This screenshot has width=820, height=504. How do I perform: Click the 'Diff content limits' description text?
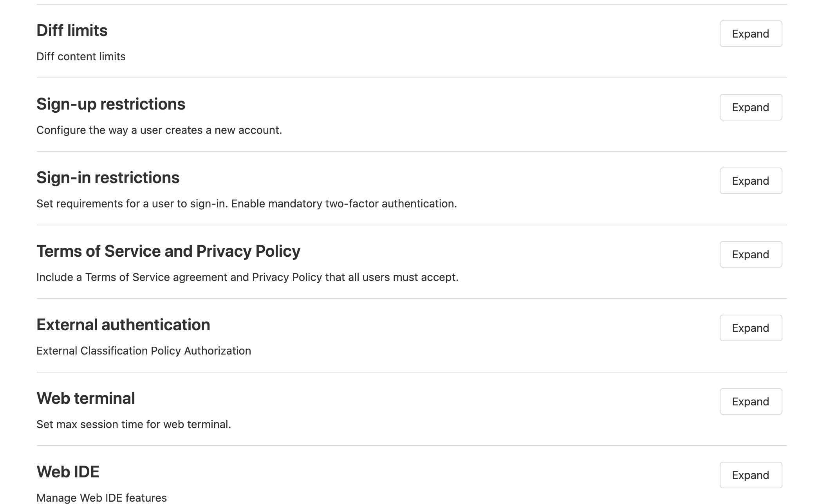[x=81, y=57]
